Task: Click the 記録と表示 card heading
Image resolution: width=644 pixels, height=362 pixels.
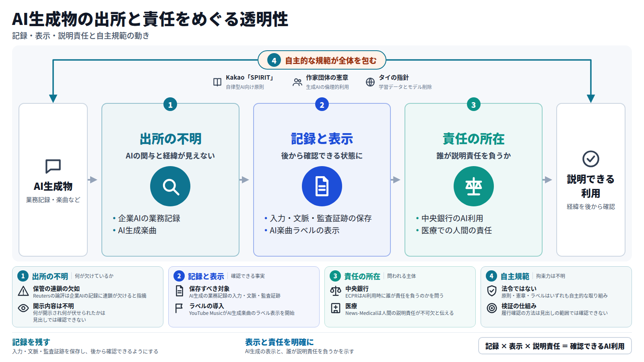Action: click(322, 139)
